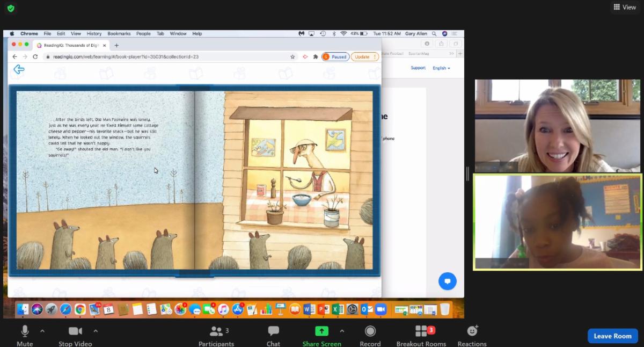Open the blue chat bubble widget

[447, 281]
